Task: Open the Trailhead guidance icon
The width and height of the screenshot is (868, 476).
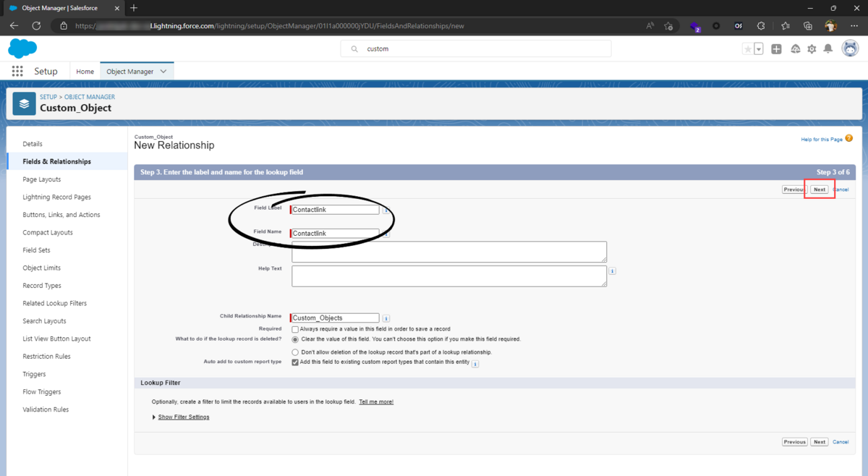Action: 795,49
